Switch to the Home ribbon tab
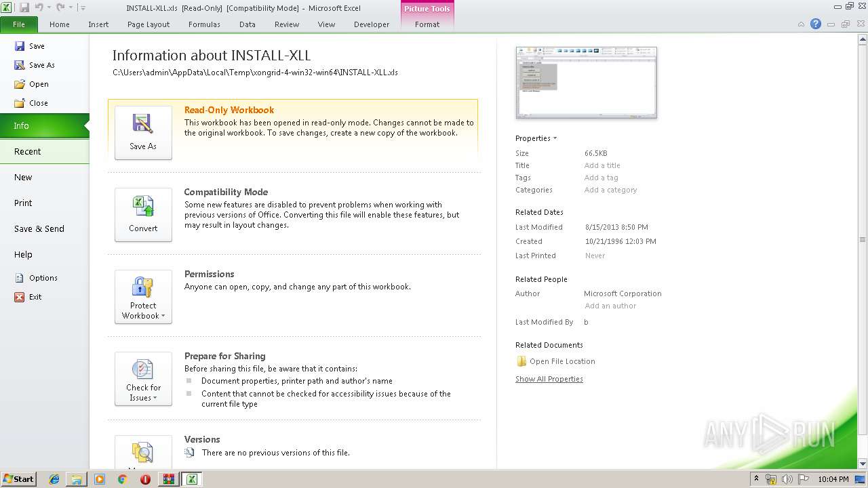This screenshot has height=488, width=868. click(60, 24)
